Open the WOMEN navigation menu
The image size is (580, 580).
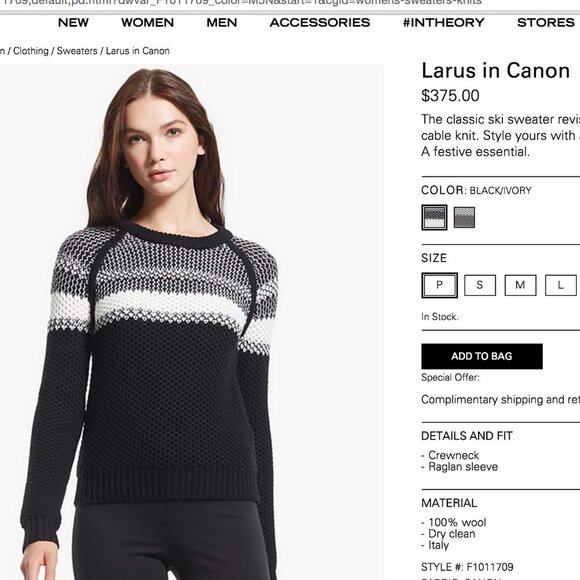click(147, 23)
